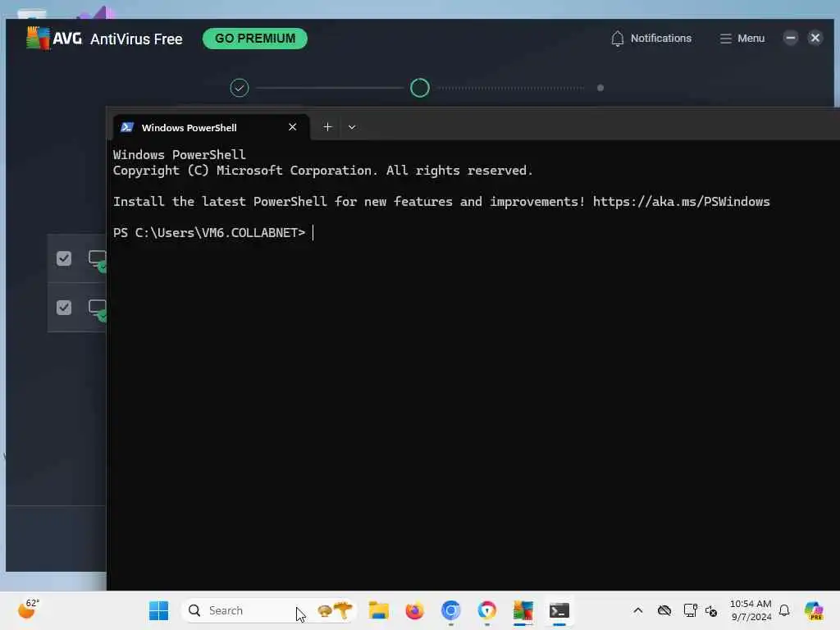Open Copilot preview icon in taskbar
The image size is (840, 630).
click(814, 610)
